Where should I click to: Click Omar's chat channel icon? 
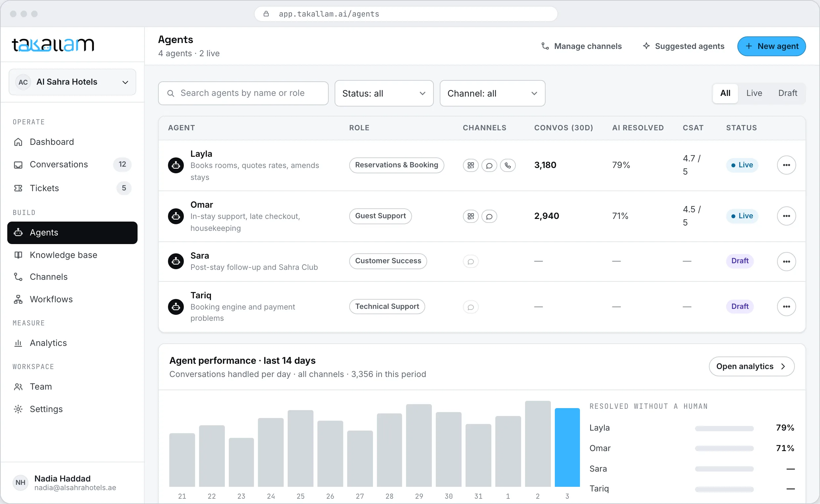coord(489,216)
